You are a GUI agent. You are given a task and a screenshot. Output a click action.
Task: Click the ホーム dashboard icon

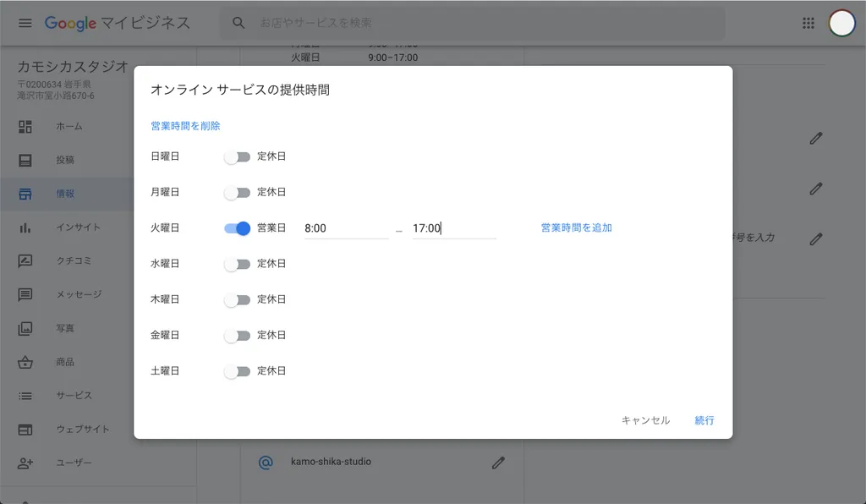tap(25, 126)
